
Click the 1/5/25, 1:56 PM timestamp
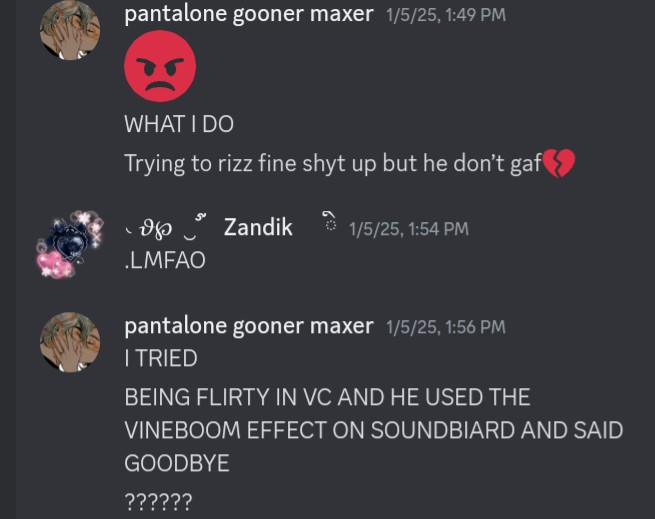coord(446,327)
